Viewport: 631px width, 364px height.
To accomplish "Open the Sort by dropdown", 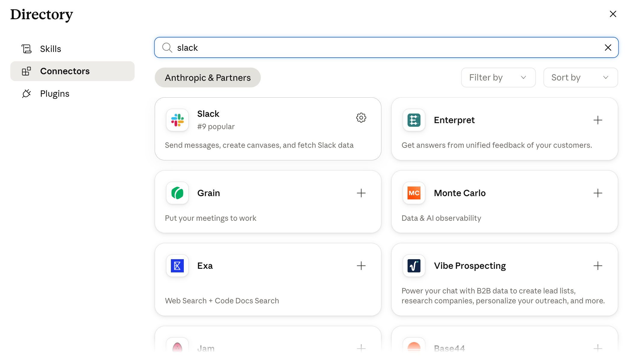I will point(581,77).
